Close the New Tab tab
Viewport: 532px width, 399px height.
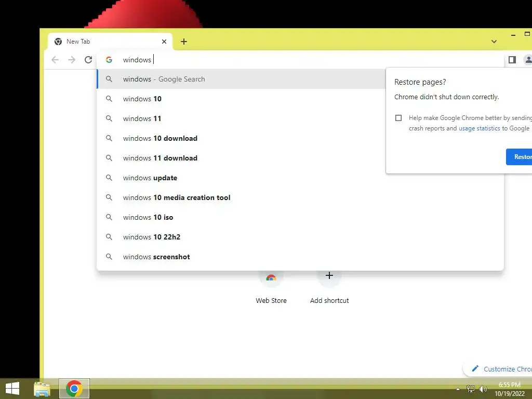(164, 42)
